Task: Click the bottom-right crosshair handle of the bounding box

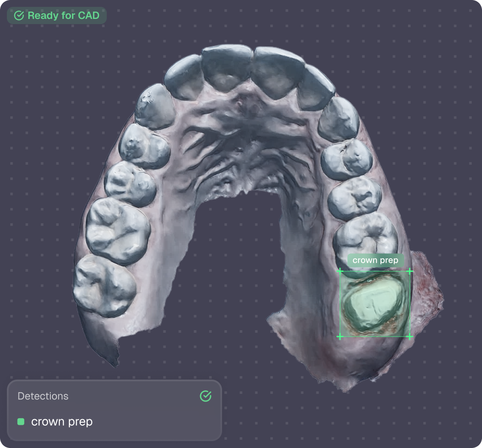Action: [x=410, y=337]
